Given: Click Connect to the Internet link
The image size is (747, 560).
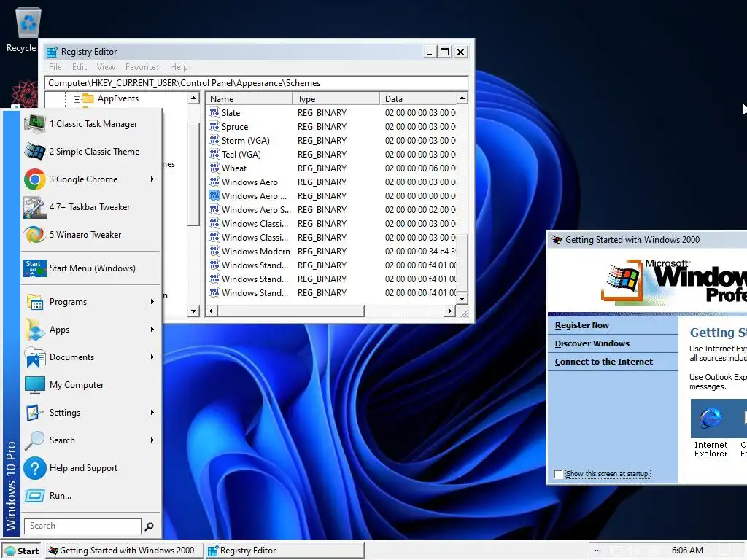Looking at the screenshot, I should 603,362.
